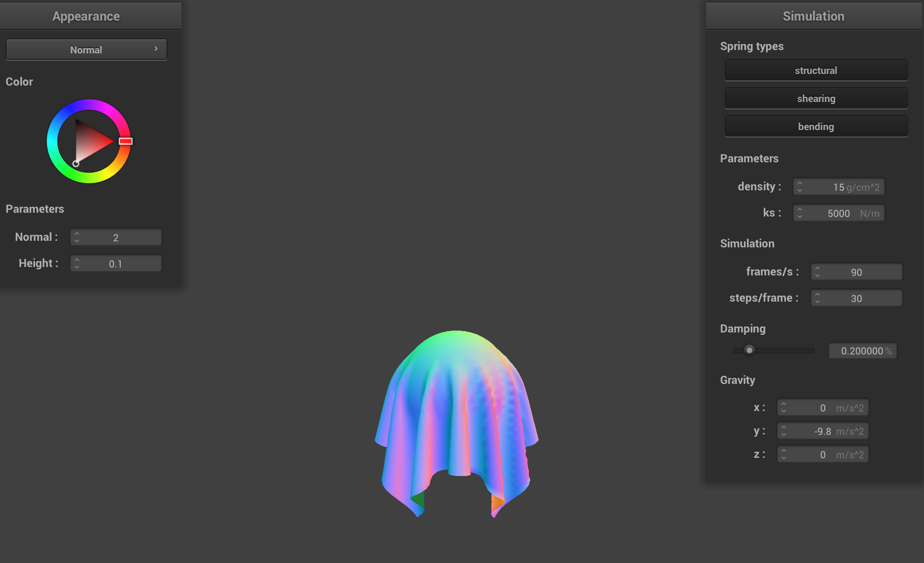Click the Appearance panel header
Screen dimensions: 924x563
[x=86, y=16]
